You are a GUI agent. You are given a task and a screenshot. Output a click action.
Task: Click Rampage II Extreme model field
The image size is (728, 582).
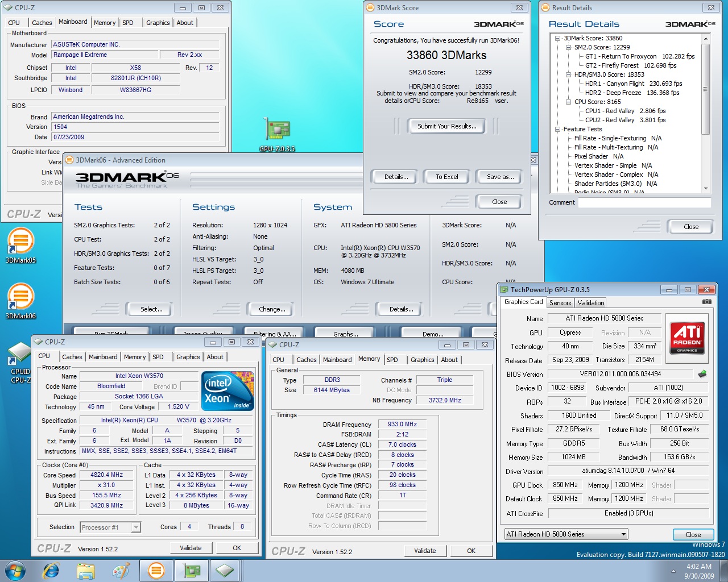click(105, 55)
